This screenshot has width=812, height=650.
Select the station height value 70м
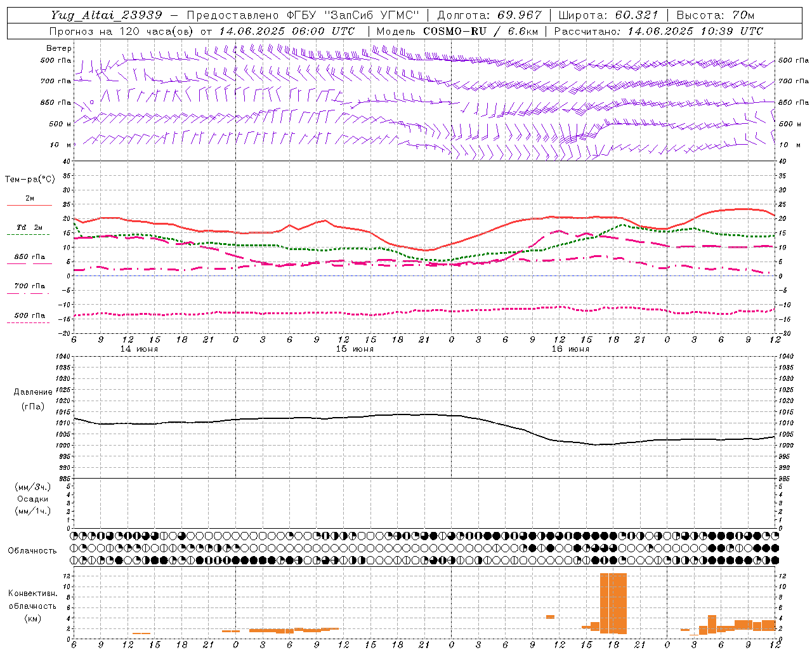[x=742, y=15]
